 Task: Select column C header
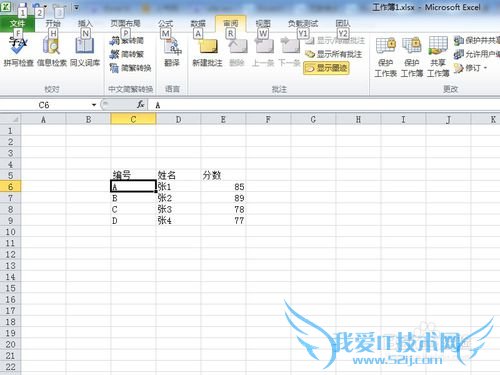pos(133,119)
